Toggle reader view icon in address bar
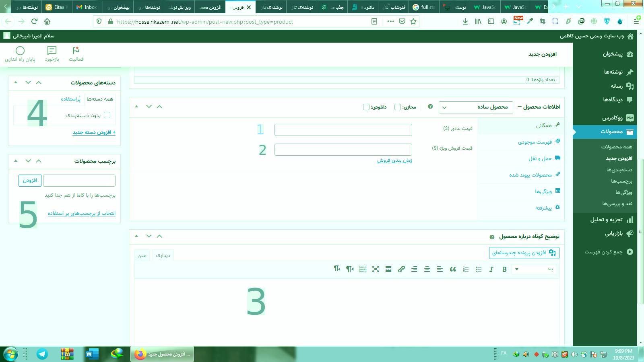The image size is (644, 362). (x=374, y=22)
